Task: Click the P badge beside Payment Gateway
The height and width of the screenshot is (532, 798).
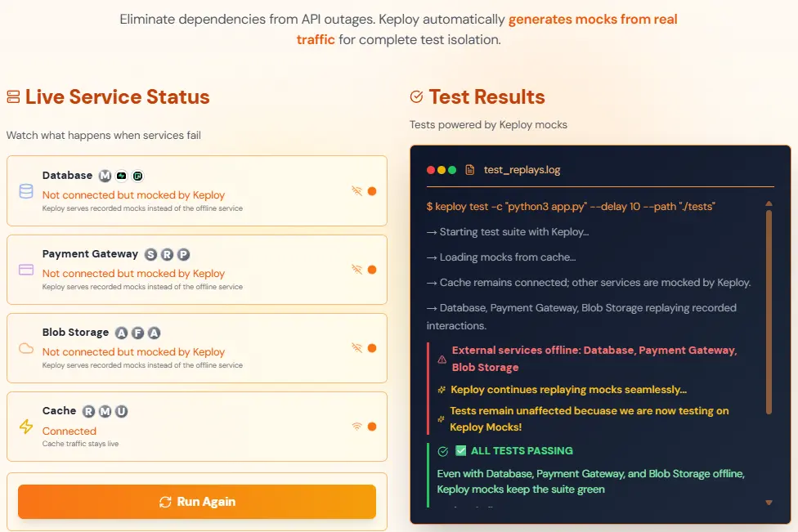Action: [x=183, y=254]
